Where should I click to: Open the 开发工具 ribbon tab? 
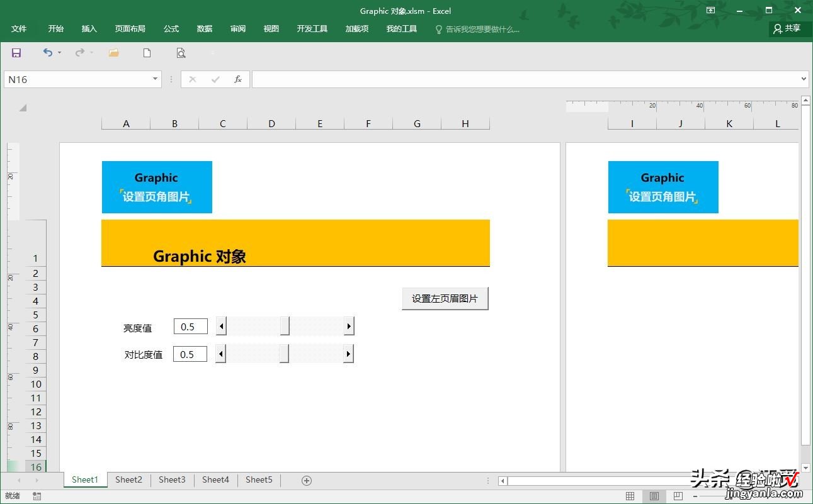click(x=312, y=29)
